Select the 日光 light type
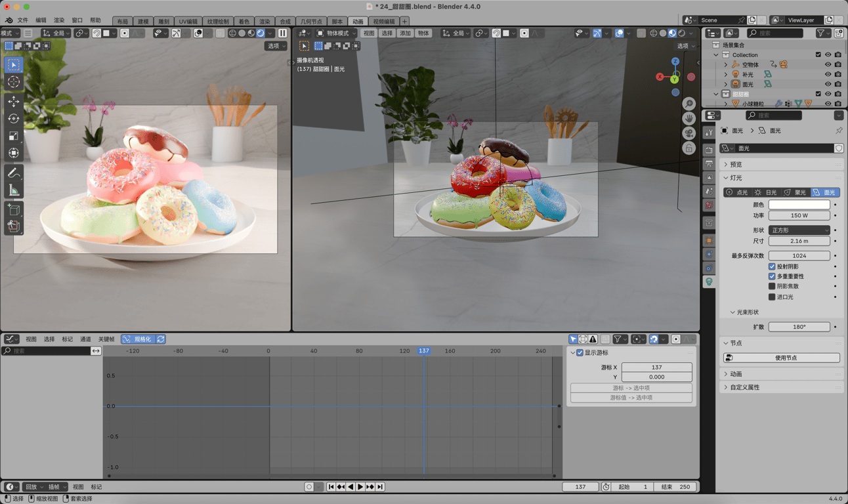 point(767,192)
